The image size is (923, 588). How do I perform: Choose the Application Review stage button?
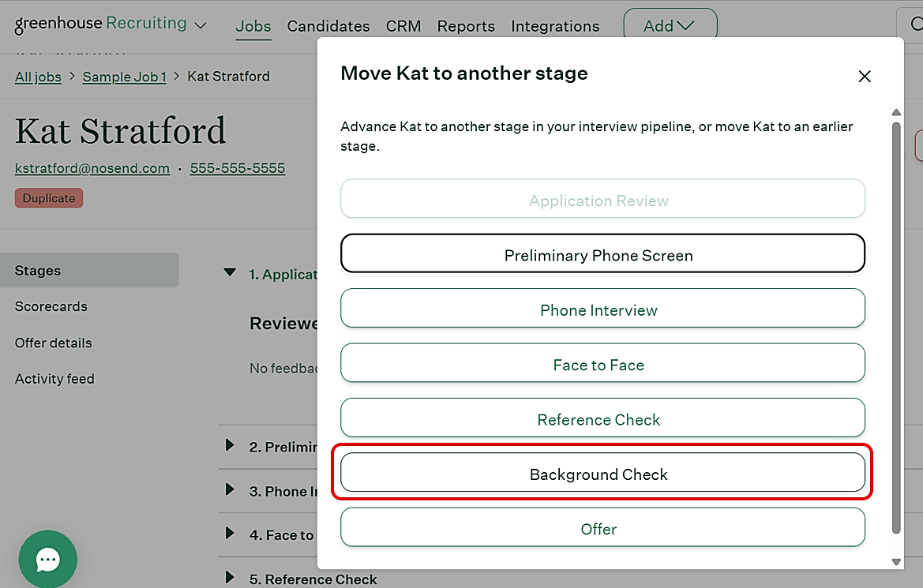[x=602, y=198]
